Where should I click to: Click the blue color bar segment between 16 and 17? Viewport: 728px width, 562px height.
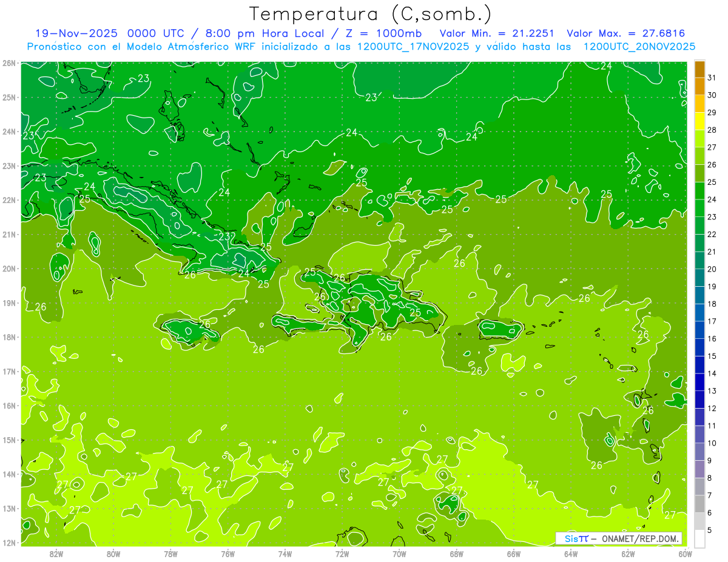tap(699, 330)
